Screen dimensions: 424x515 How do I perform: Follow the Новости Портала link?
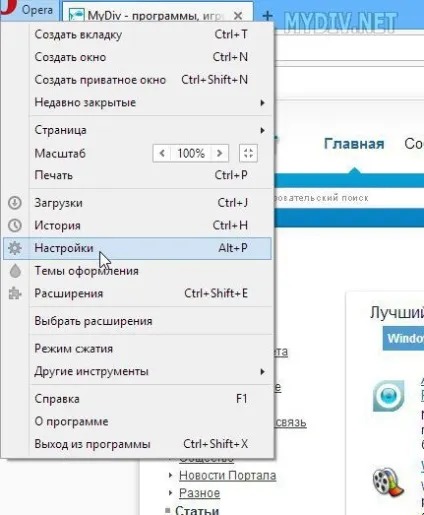point(227,475)
